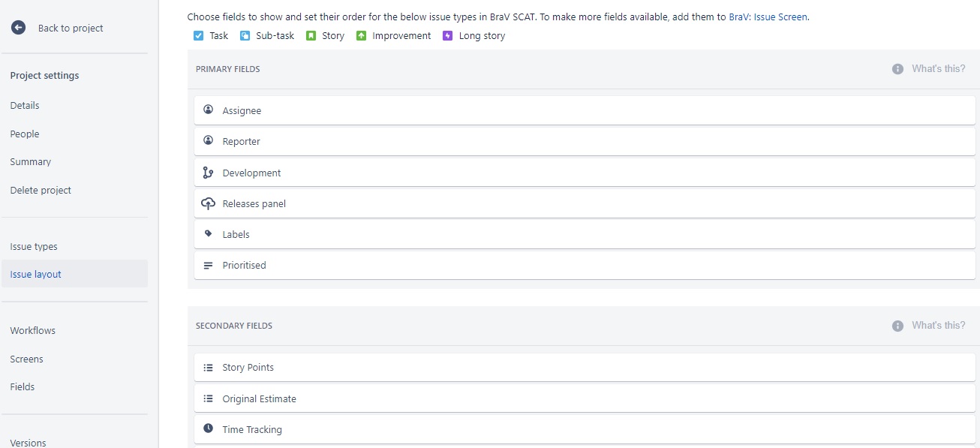980x448 pixels.
Task: Click Primary Fields info icon
Action: click(x=897, y=69)
